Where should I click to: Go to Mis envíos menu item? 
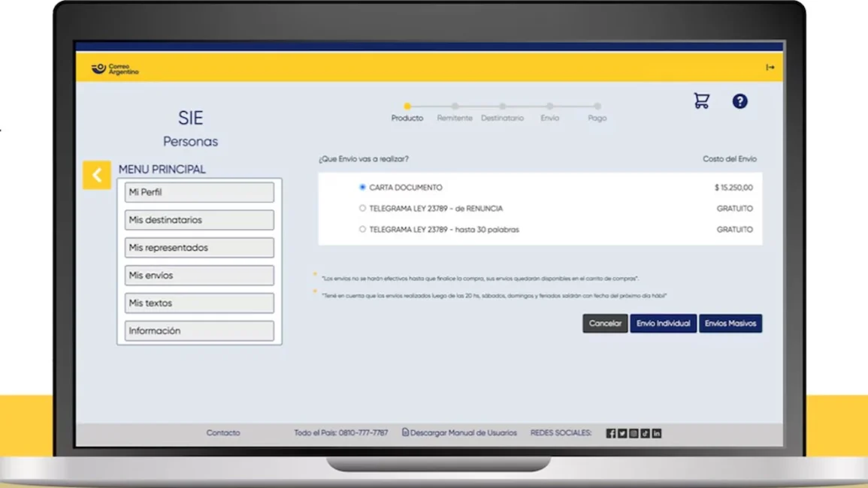click(199, 276)
